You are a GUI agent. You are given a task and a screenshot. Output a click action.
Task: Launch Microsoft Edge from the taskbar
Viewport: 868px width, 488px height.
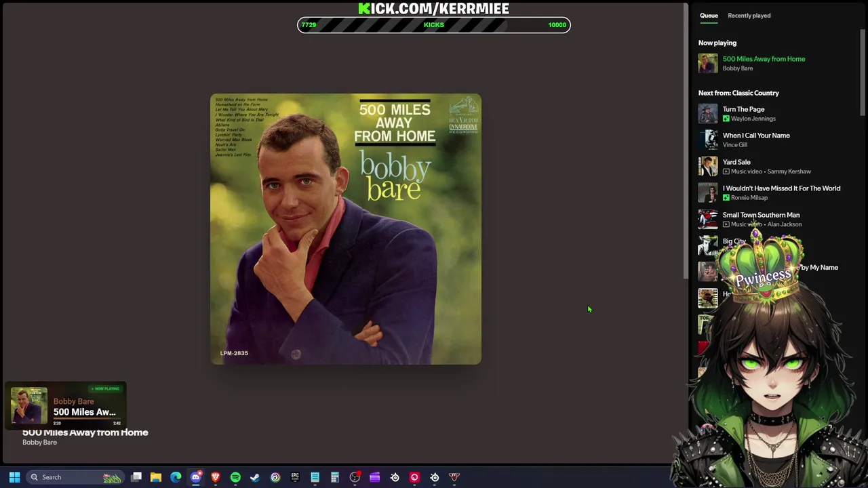click(176, 477)
